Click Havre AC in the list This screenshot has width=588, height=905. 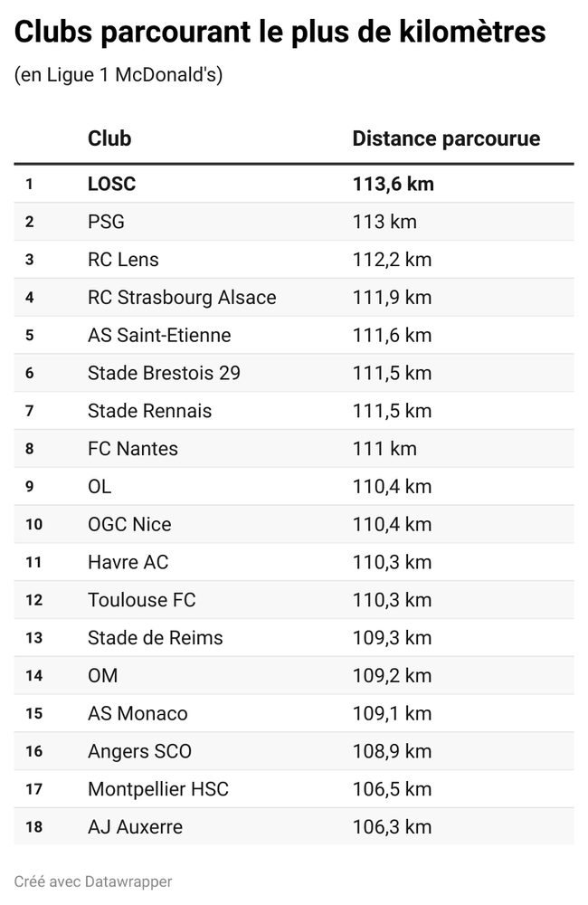(128, 562)
